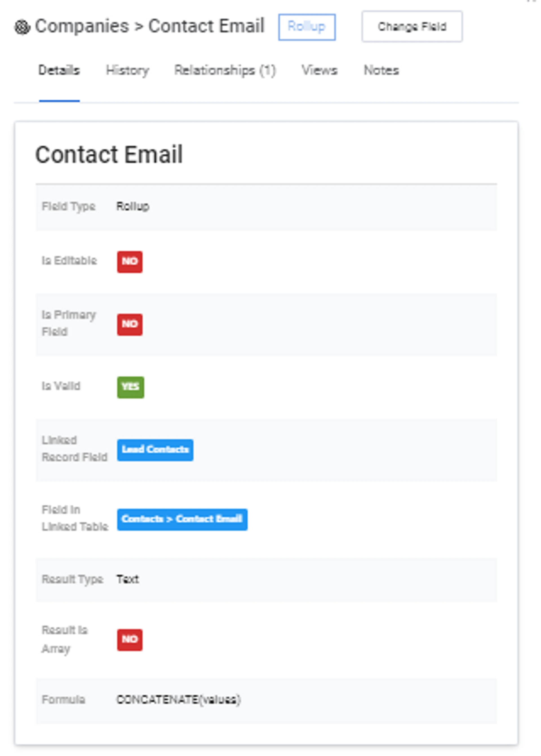Viewport: 541px width, 756px height.
Task: Open the Contacts > Contact Email link
Action: tap(182, 519)
